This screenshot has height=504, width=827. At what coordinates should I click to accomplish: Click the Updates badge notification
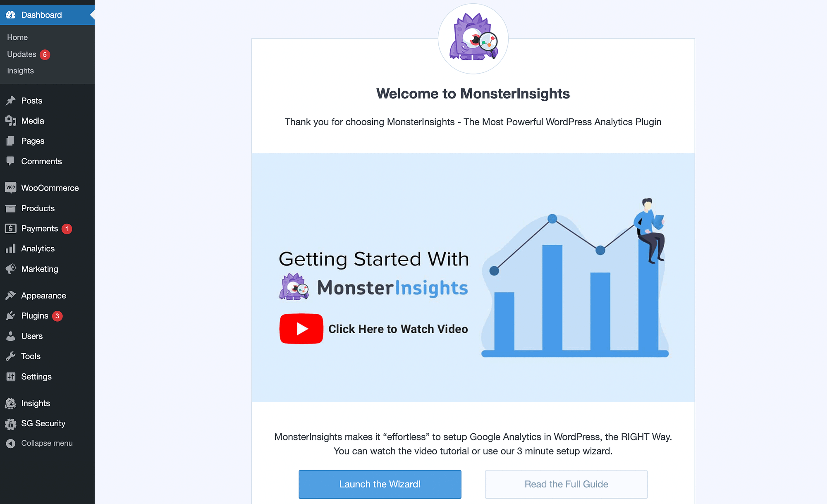coord(45,54)
